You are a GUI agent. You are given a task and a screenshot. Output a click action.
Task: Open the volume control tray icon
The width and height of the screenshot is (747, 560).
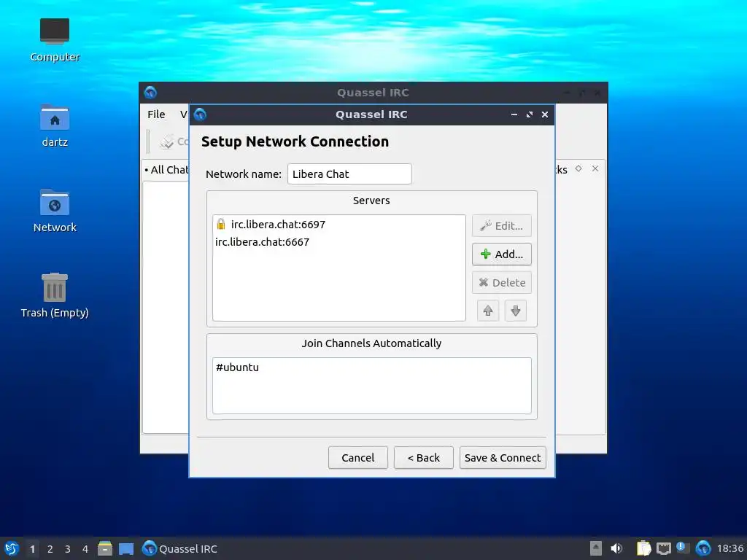[x=616, y=548]
